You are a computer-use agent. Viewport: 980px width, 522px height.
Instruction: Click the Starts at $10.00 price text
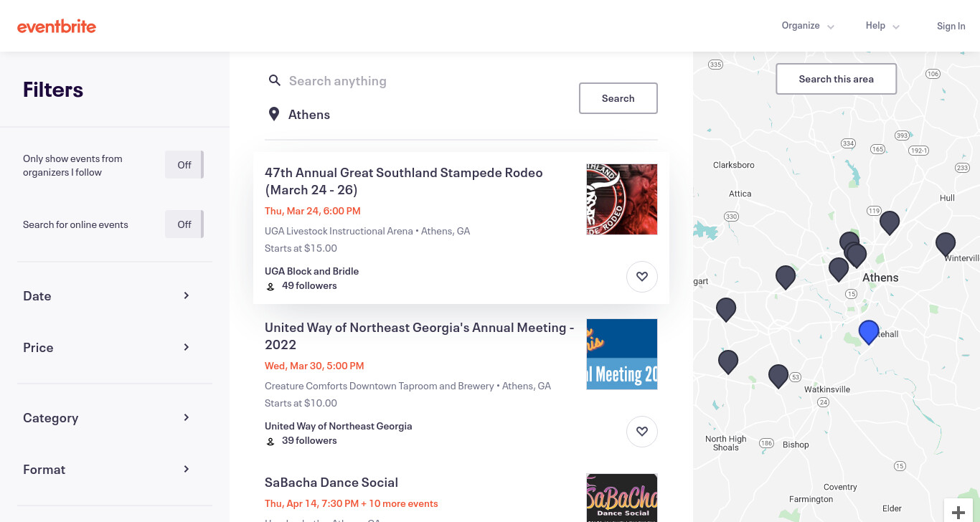[x=301, y=403]
